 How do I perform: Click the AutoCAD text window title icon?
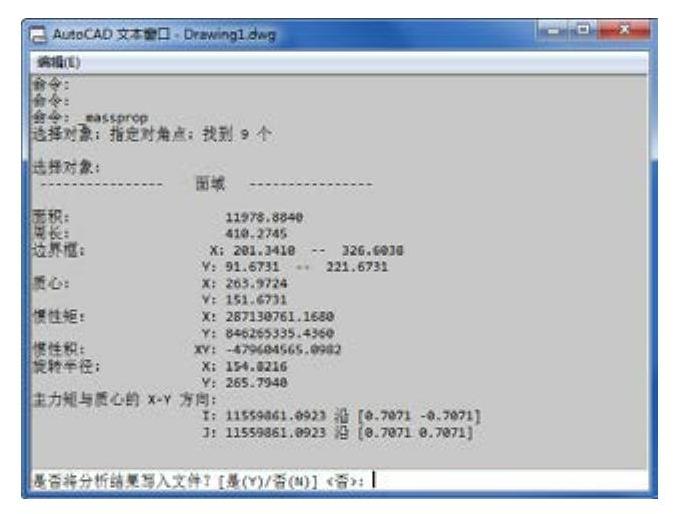point(38,34)
